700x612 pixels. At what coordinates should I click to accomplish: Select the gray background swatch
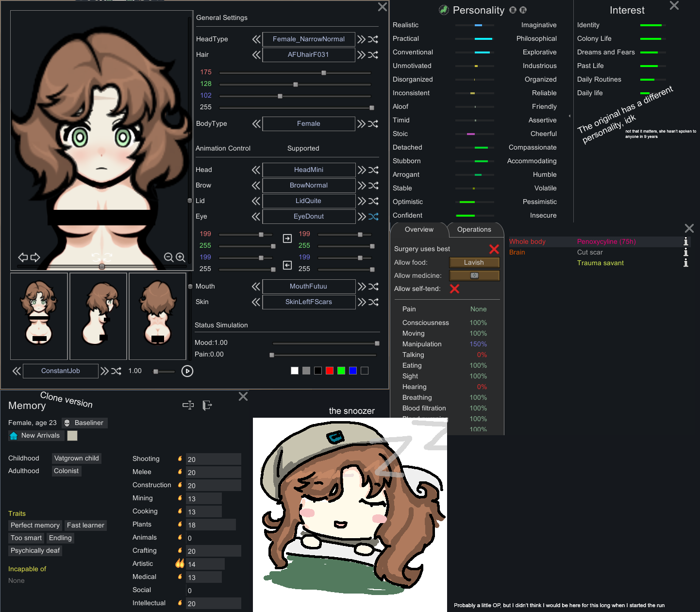point(306,371)
